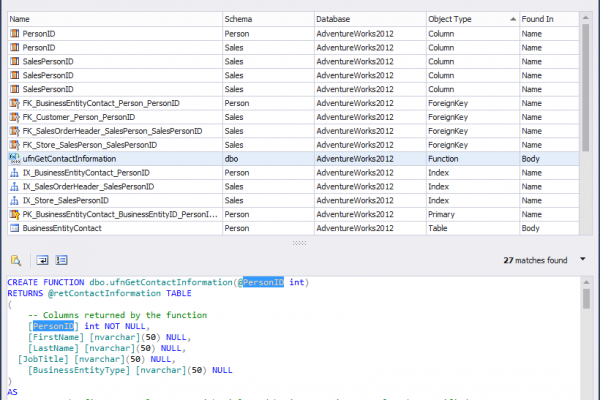Select the IX_Store_SalesPersonID index row
600x400 pixels.
293,200
